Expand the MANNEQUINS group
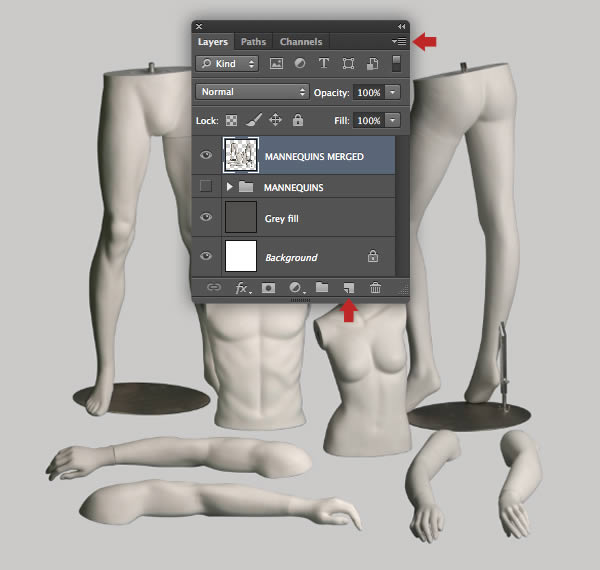Screen dimensions: 600x570 pyautogui.click(x=229, y=187)
